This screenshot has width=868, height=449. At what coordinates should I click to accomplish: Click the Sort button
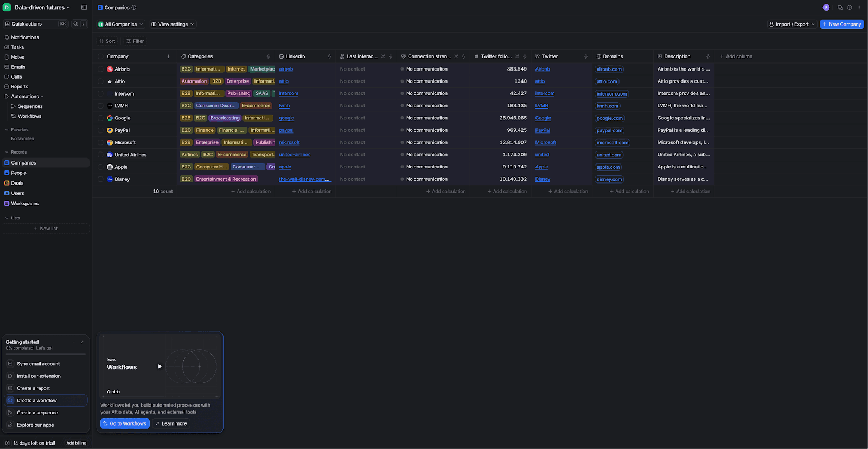107,41
